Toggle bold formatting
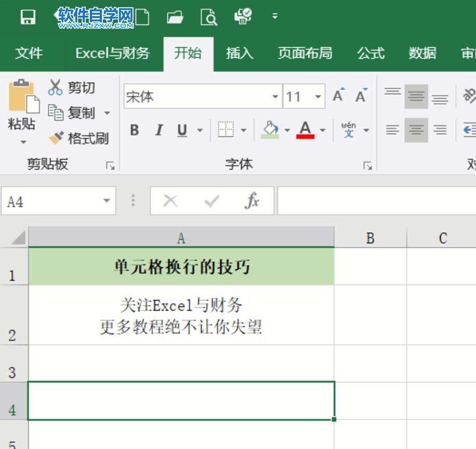This screenshot has width=476, height=449. click(135, 130)
